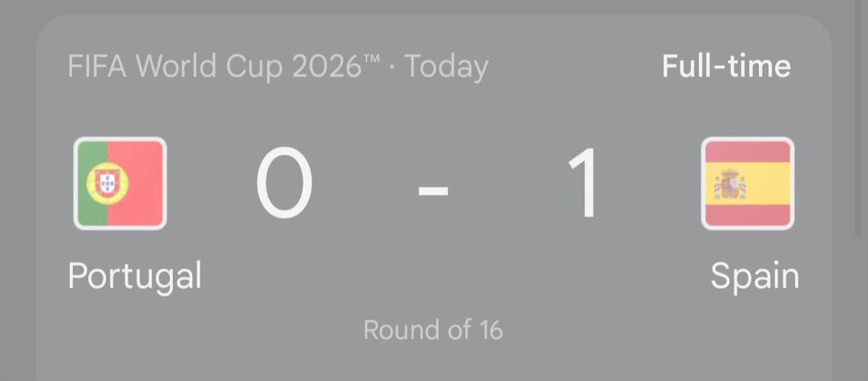Open the Portugal flag icon
Image resolution: width=868 pixels, height=381 pixels.
(x=120, y=184)
